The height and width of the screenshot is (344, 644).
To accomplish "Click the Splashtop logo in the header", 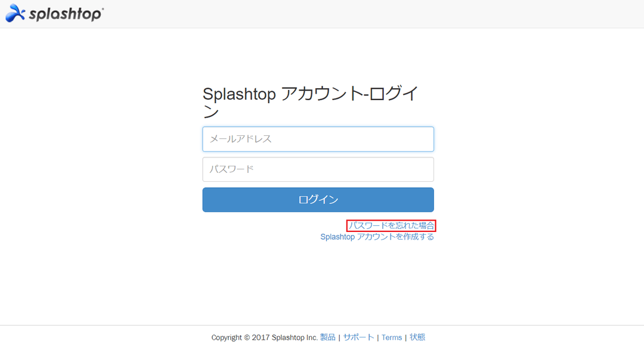I will pyautogui.click(x=54, y=12).
